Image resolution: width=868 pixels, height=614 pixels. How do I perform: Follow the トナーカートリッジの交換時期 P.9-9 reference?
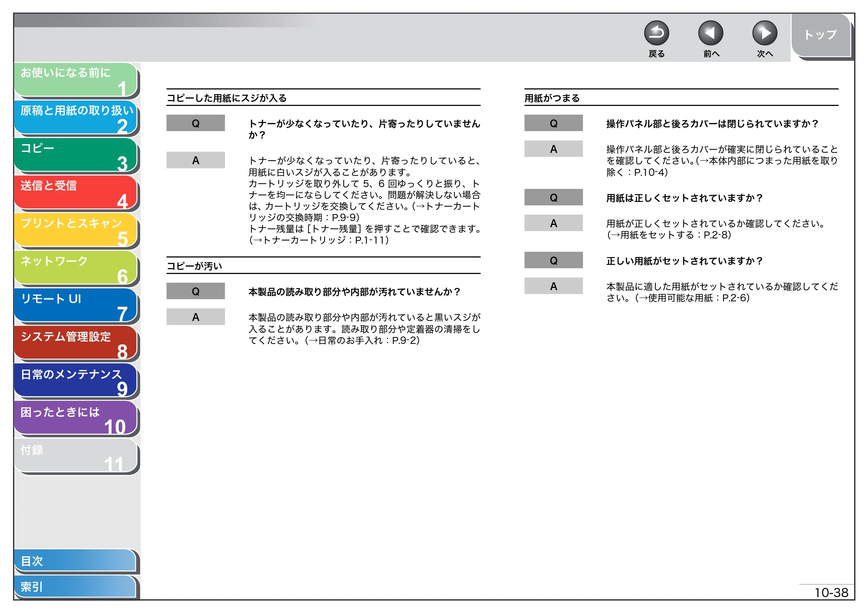point(364,212)
